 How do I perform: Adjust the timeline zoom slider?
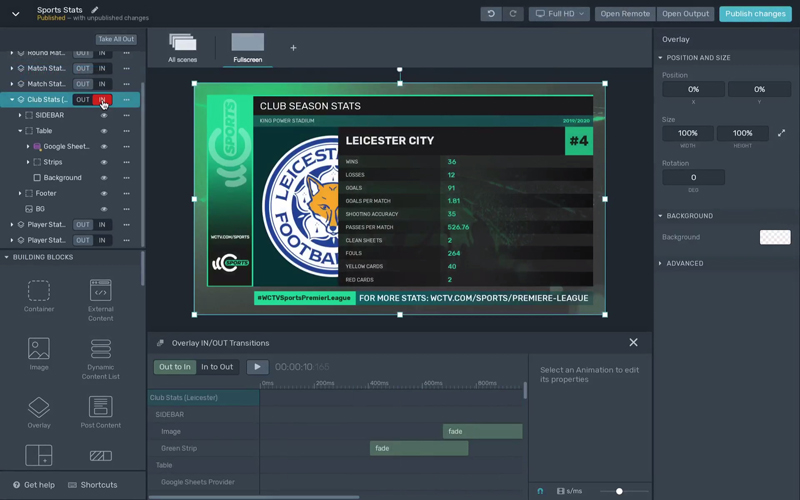pyautogui.click(x=619, y=491)
